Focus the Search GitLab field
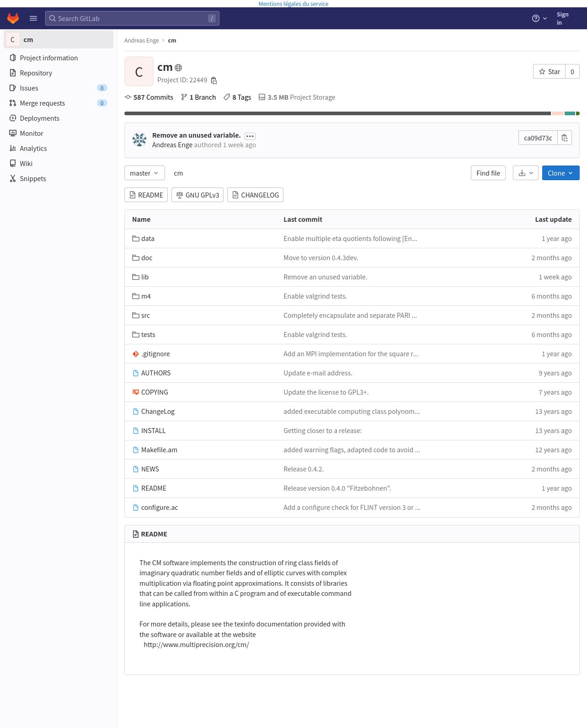This screenshot has height=728, width=587. [132, 18]
